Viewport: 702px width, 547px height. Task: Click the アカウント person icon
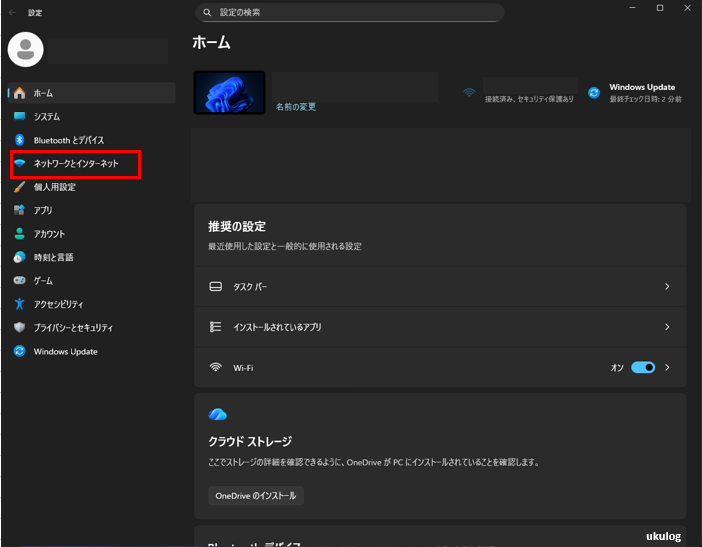pyautogui.click(x=19, y=234)
